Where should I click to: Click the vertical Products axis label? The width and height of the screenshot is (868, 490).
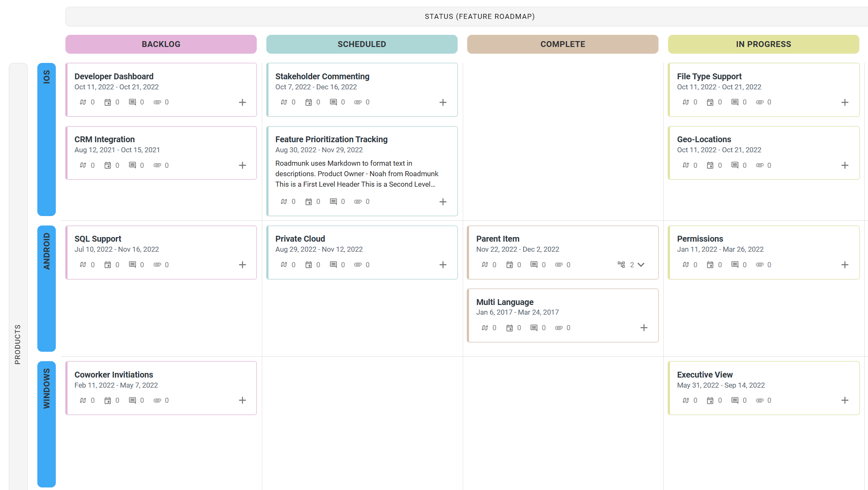pos(18,344)
